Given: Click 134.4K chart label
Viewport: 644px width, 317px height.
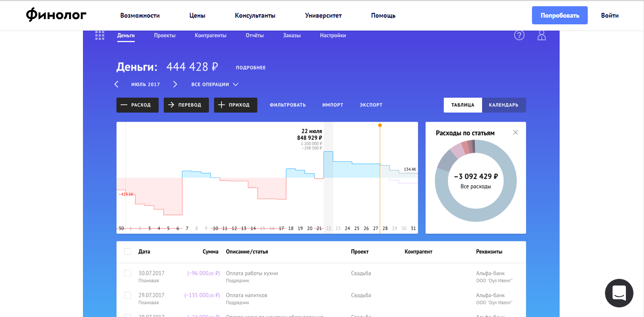Looking at the screenshot, I should [x=410, y=169].
